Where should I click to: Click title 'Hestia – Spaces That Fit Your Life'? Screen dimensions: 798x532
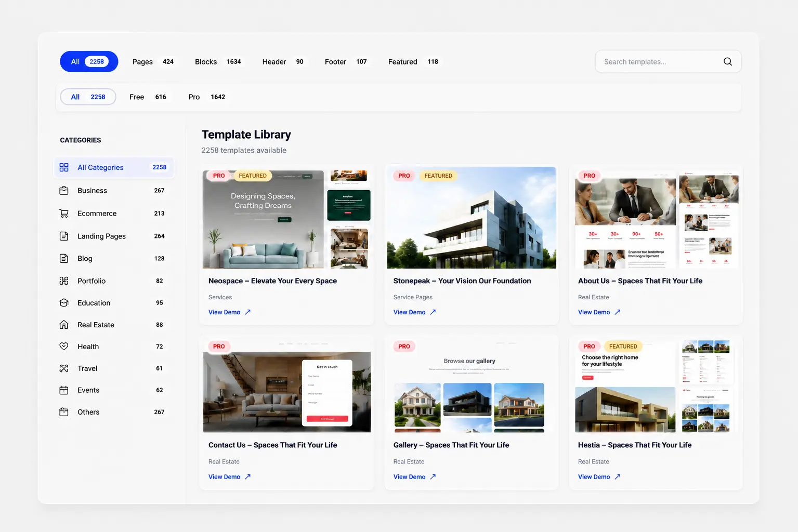coord(635,445)
